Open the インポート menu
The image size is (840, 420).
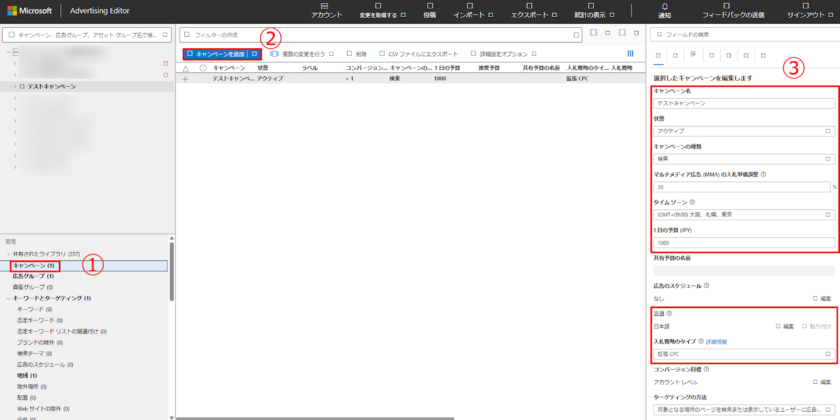point(471,16)
